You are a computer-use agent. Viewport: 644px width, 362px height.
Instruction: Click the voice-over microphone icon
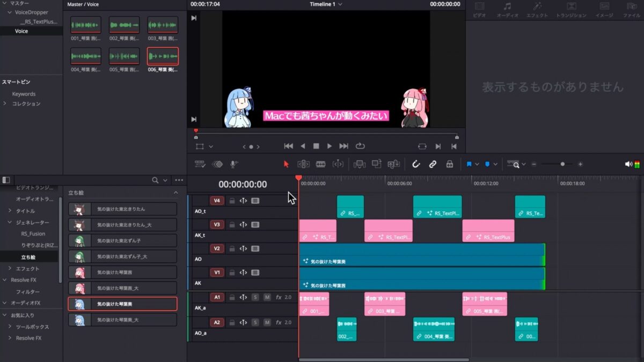pos(232,164)
